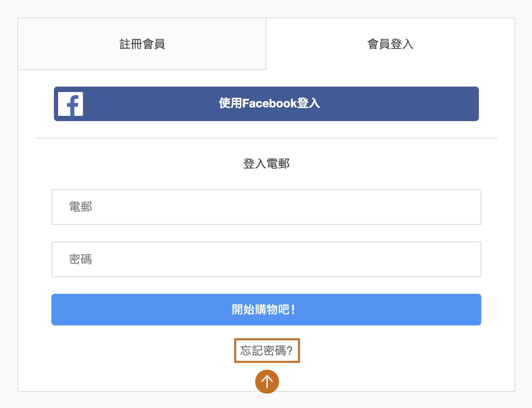Click the 開始購物吧! button
This screenshot has width=532, height=408.
(266, 310)
